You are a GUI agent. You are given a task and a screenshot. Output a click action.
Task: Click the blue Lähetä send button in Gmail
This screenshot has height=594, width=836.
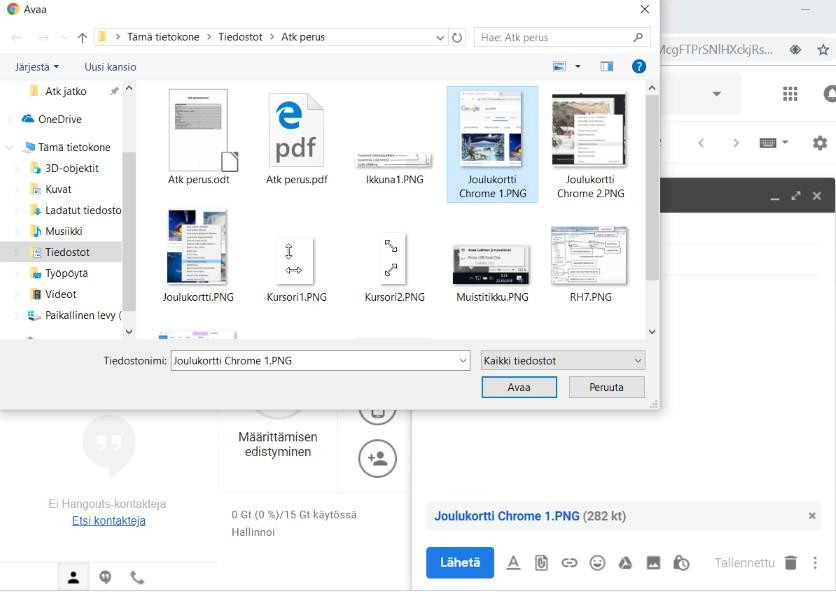460,563
